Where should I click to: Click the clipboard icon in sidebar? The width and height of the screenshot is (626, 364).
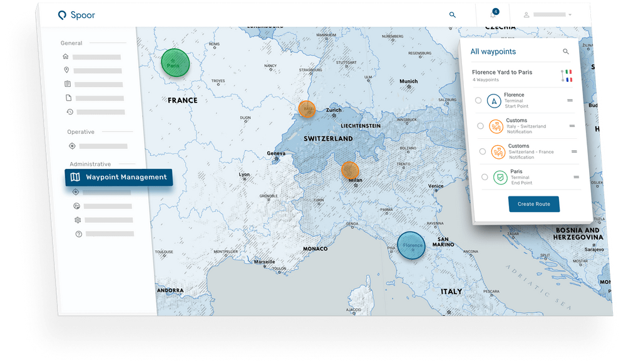click(x=68, y=84)
